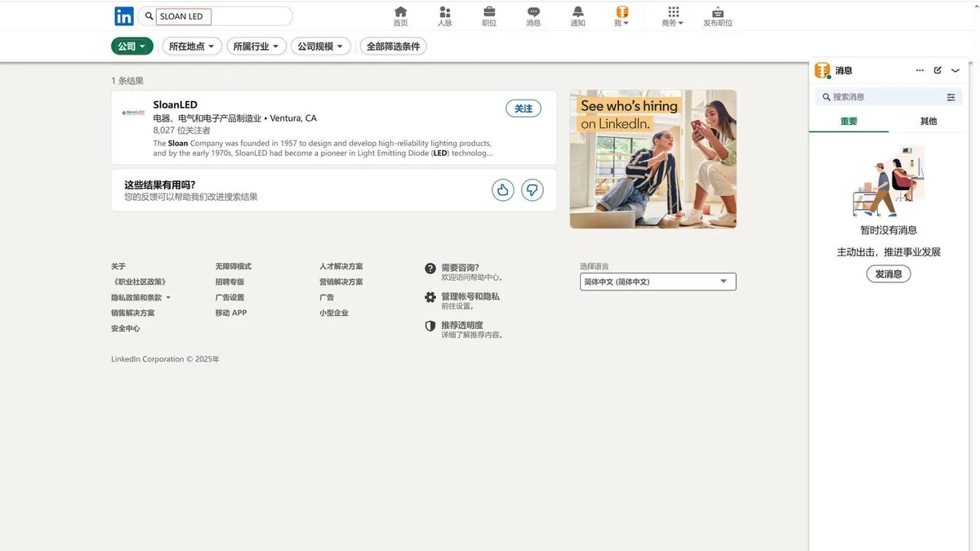980x551 pixels.
Task: Give thumbs down feedback on results
Action: tap(532, 190)
